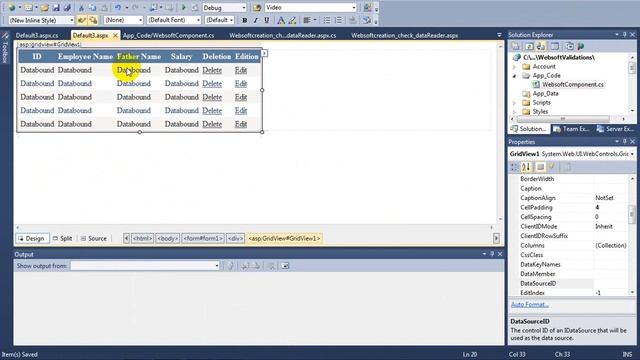The image size is (640, 360).
Task: Toggle Italic formatting
Action: click(256, 20)
